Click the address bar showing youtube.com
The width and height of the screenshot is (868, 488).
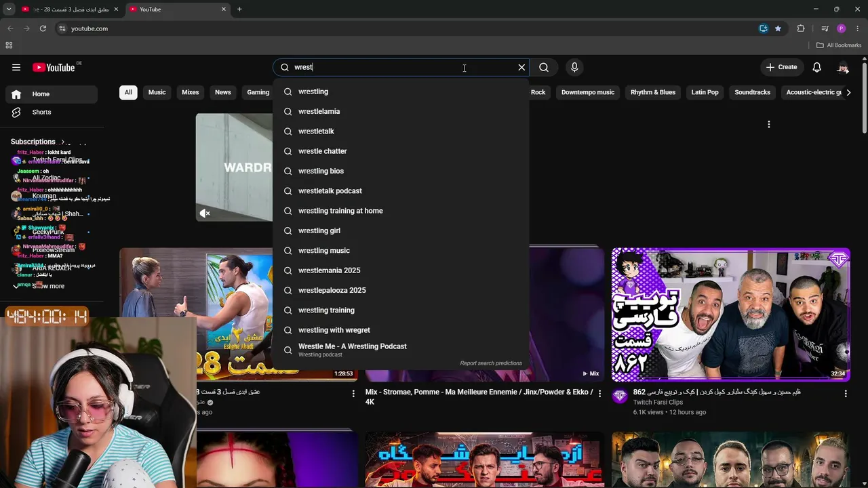pyautogui.click(x=407, y=28)
